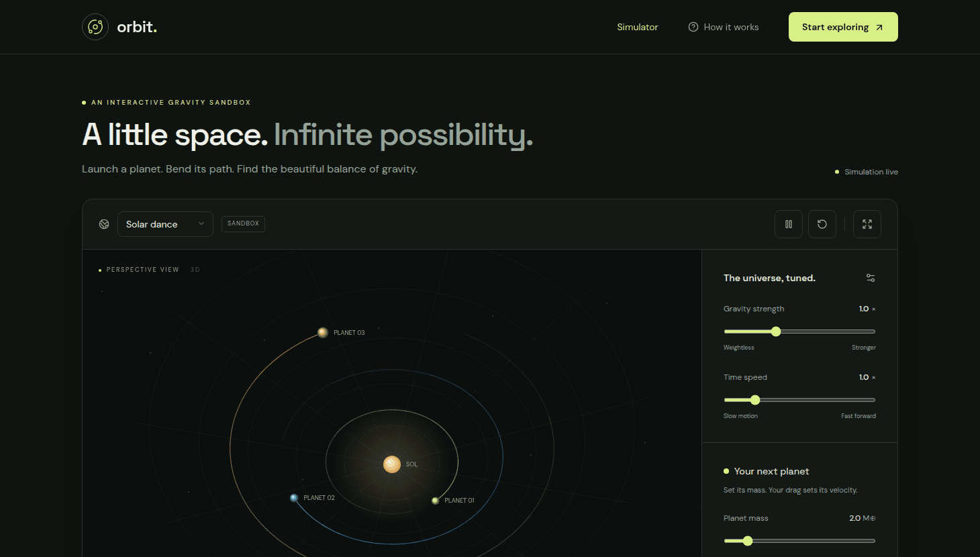
Task: Click the SOL star in the center
Action: click(x=392, y=464)
